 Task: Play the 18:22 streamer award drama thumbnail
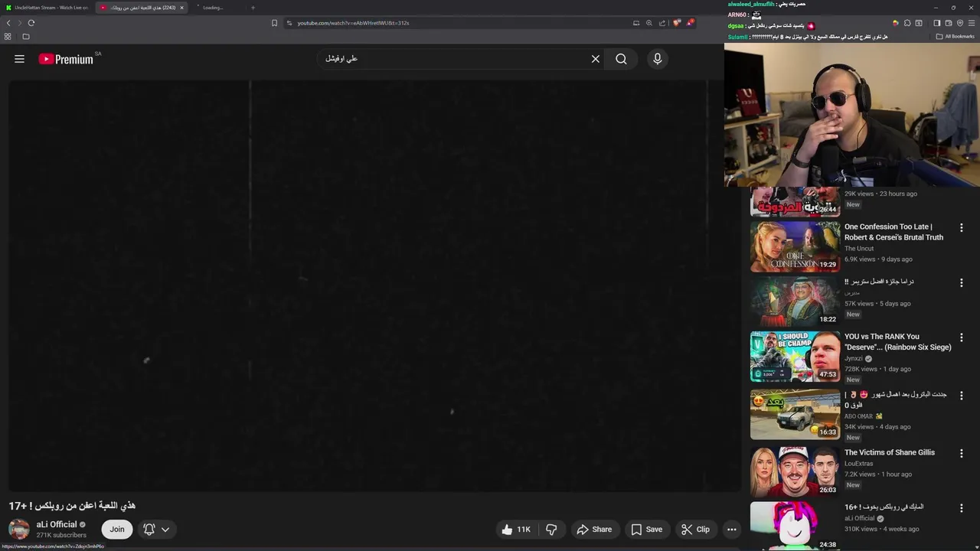pos(795,301)
